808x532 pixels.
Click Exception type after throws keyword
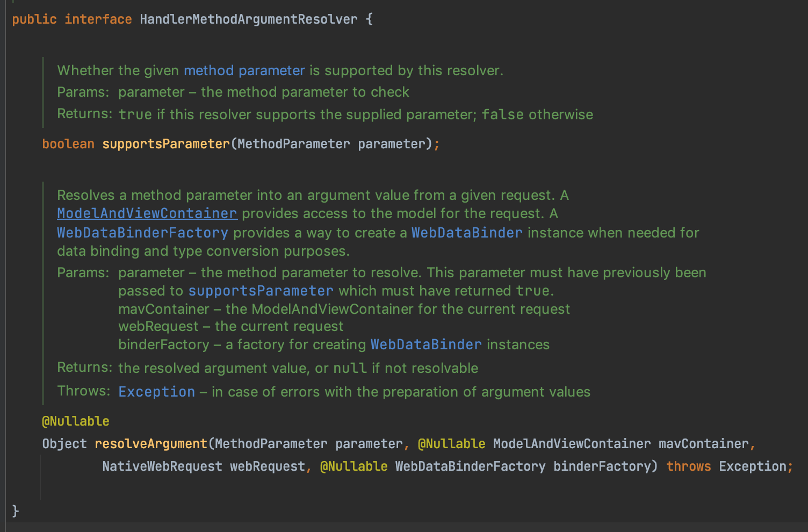753,466
